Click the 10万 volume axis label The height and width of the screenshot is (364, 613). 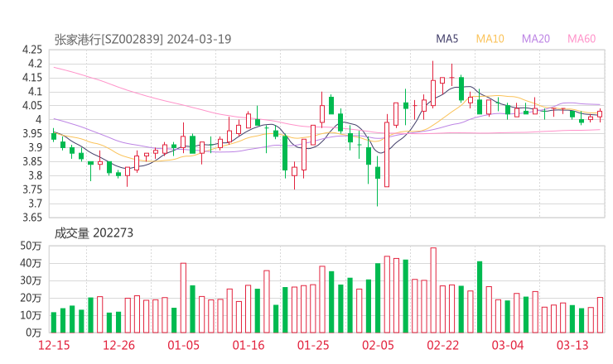click(x=31, y=315)
